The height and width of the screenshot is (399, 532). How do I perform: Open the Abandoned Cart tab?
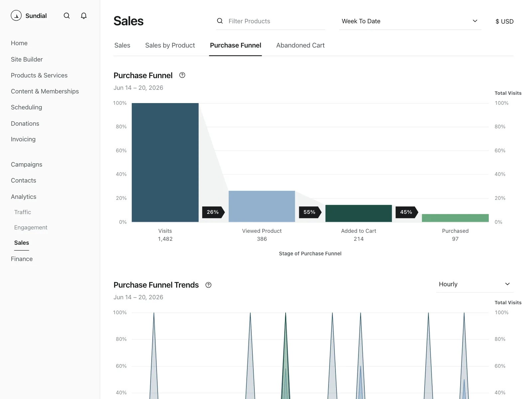(x=300, y=45)
